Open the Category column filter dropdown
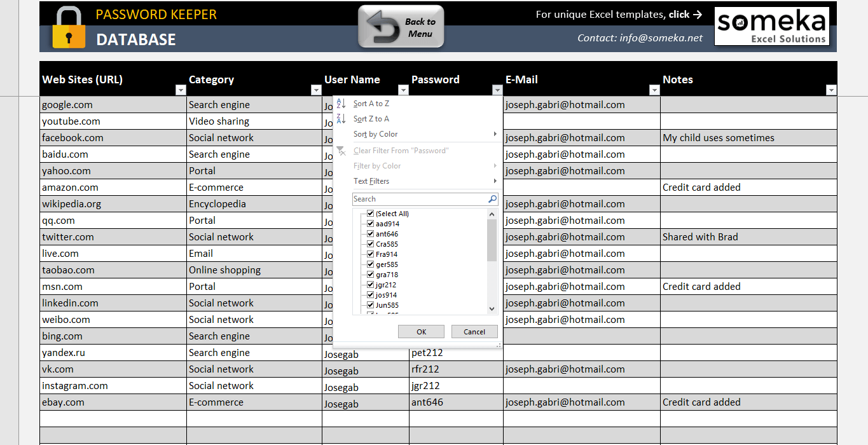This screenshot has height=445, width=868. 316,90
